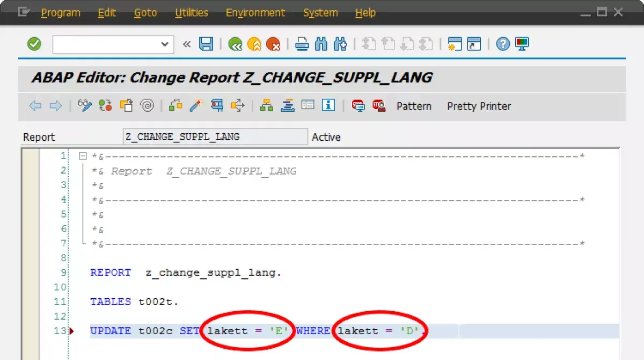The width and height of the screenshot is (644, 360).
Task: Click the red modified marker beside line 13
Action: pos(72,331)
